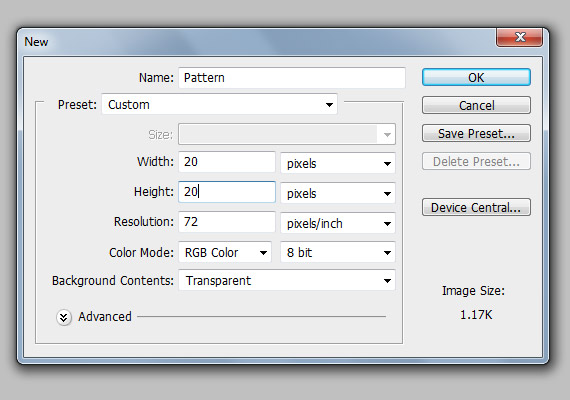This screenshot has height=400, width=570.
Task: Close the New dialog with X
Action: (x=520, y=37)
